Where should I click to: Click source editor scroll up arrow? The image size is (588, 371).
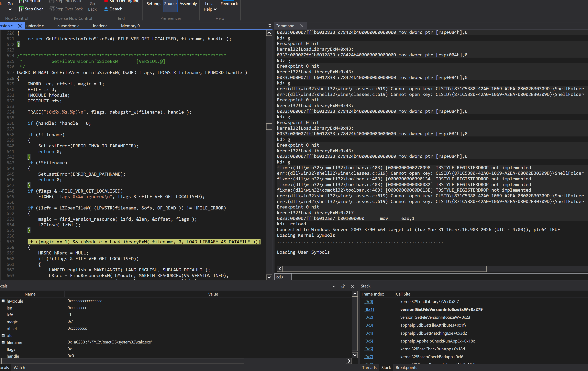[x=269, y=33]
